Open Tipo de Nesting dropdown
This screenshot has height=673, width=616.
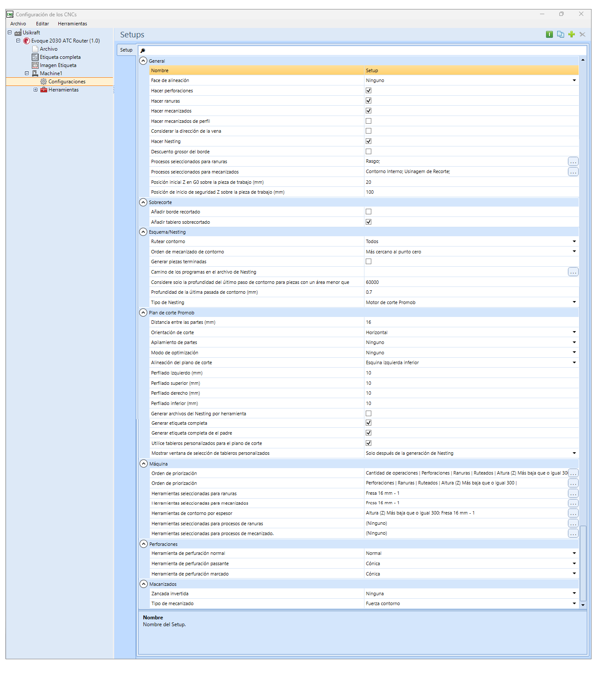tap(574, 302)
